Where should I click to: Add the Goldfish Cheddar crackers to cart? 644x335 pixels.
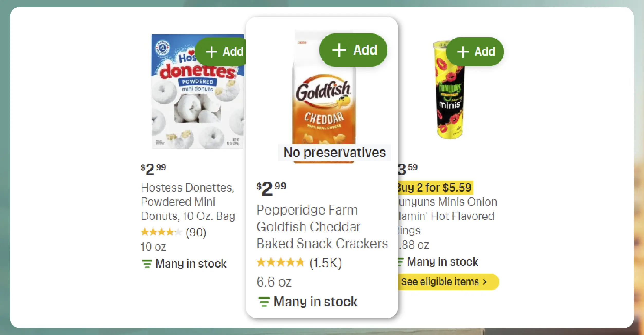tap(353, 50)
